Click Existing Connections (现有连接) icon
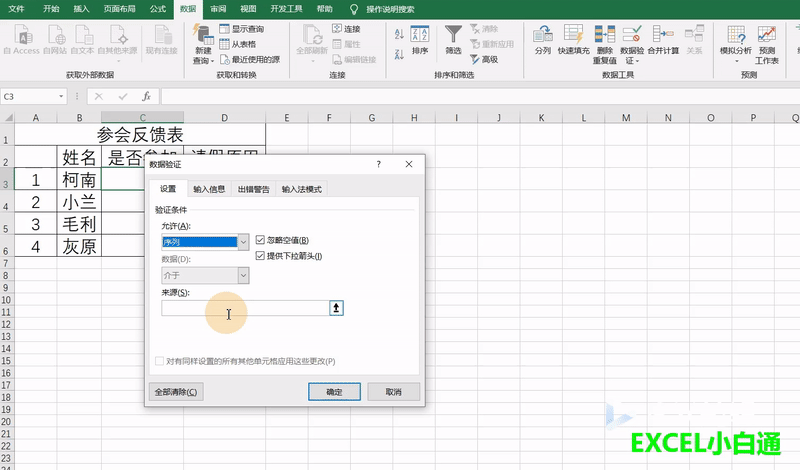This screenshot has height=470, width=800. click(161, 40)
